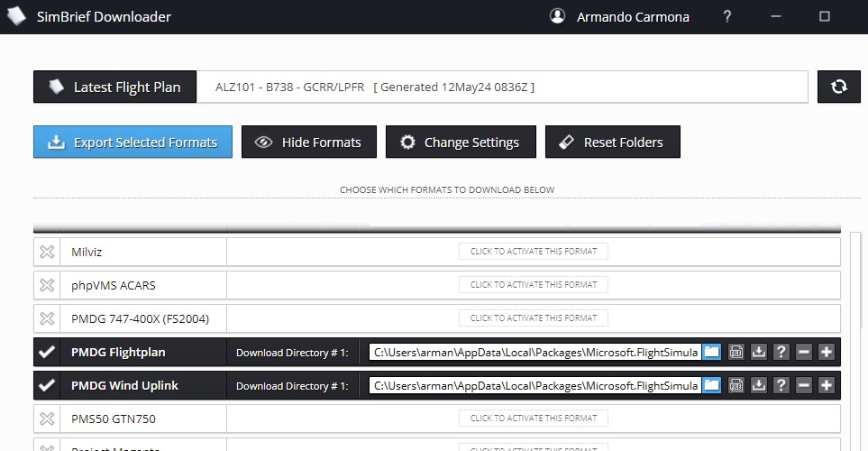
Task: Activate the PMS50 GTN750 format button
Action: click(x=533, y=419)
